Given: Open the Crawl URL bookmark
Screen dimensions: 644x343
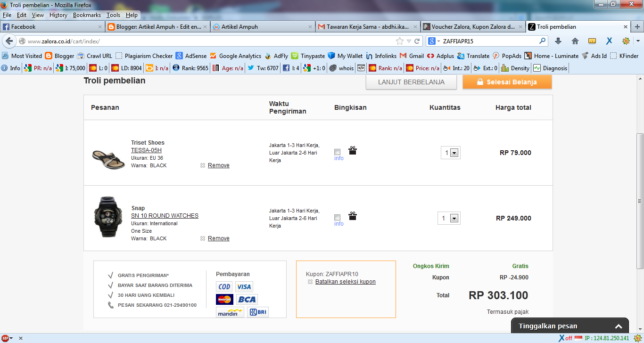Looking at the screenshot, I should point(95,56).
